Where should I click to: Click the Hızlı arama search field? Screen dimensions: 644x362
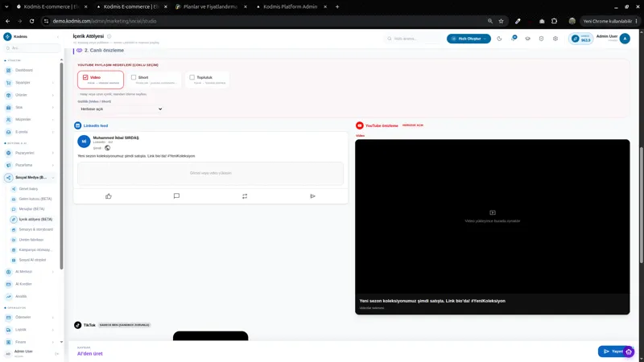pyautogui.click(x=414, y=39)
